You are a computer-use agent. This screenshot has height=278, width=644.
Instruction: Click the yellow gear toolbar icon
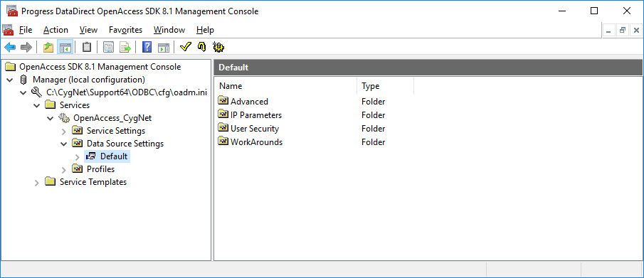click(218, 47)
